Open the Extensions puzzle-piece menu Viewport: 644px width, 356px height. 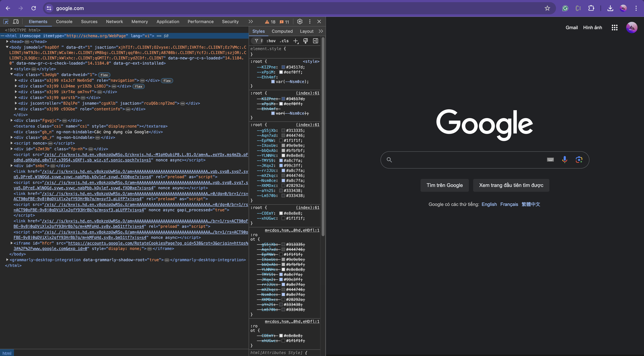591,8
